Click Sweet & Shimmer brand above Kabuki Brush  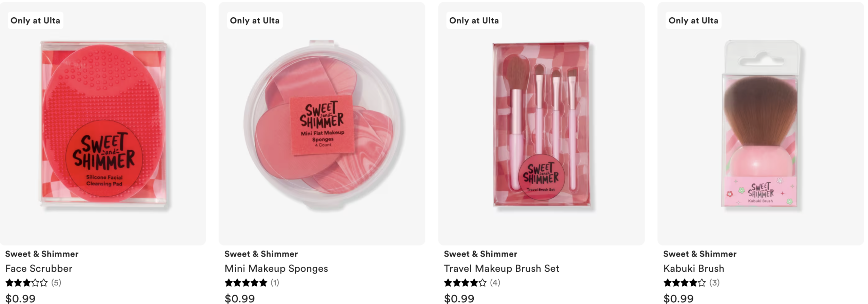click(700, 254)
